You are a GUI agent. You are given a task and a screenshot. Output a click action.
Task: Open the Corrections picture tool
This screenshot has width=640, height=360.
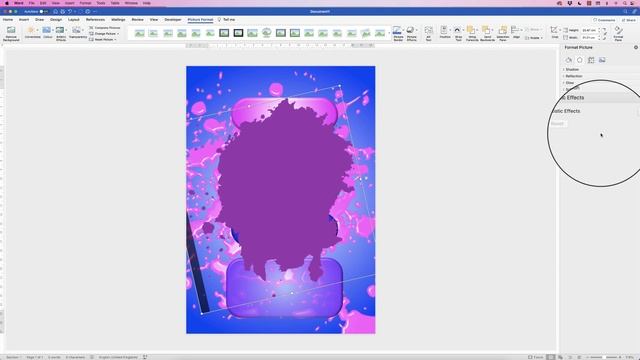(32, 33)
